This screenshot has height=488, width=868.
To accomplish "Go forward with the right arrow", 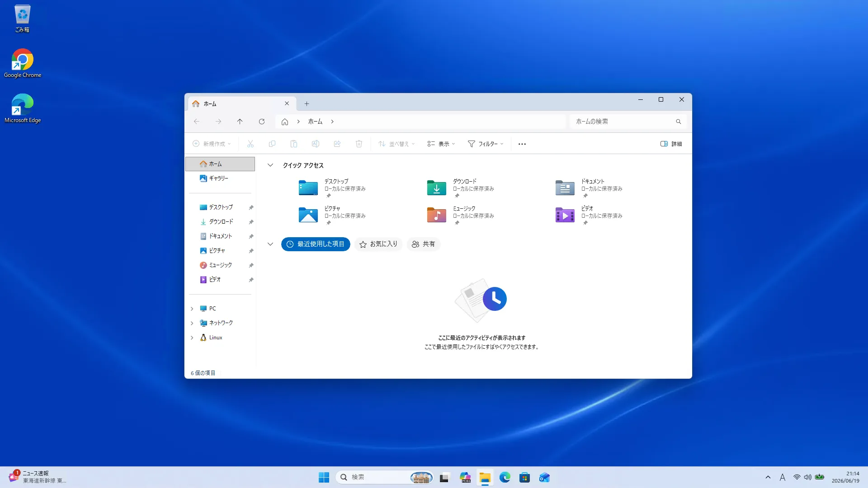I will (218, 122).
